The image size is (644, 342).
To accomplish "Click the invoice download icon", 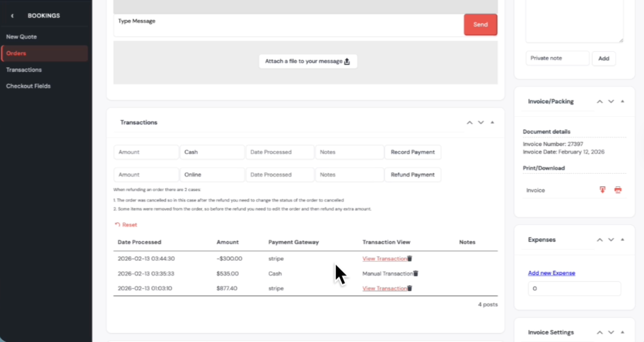I will coord(603,190).
